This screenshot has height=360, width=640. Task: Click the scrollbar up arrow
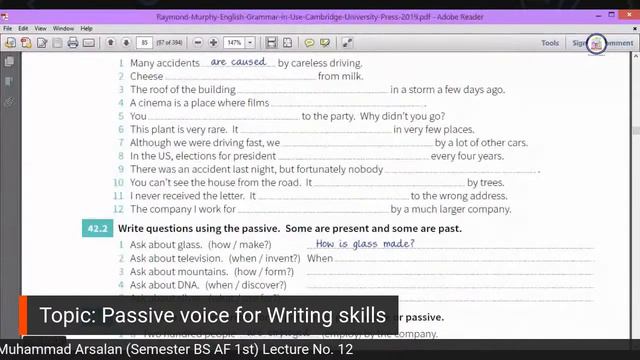636,56
